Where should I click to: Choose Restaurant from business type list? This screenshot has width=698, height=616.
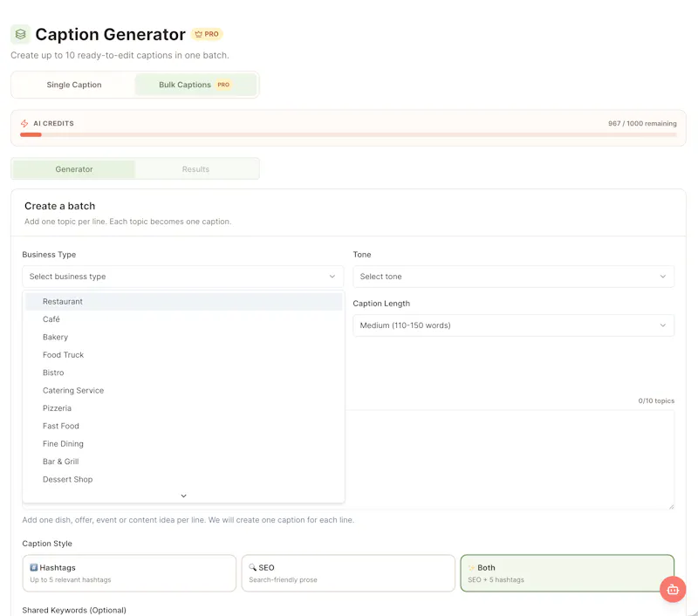coord(183,301)
